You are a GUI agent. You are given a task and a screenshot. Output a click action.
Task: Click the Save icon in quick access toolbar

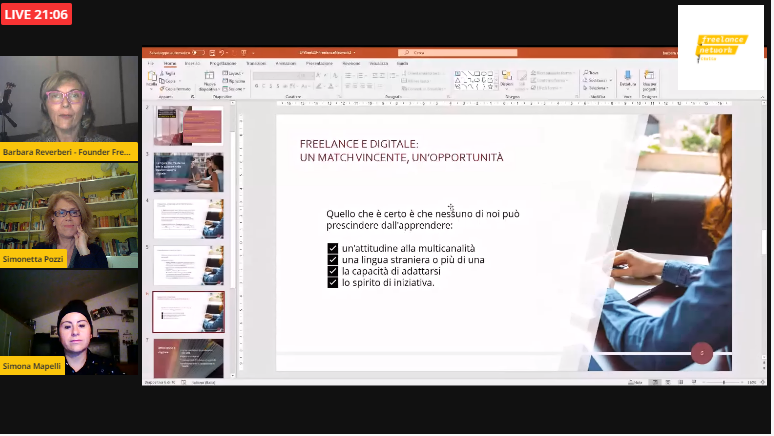212,52
